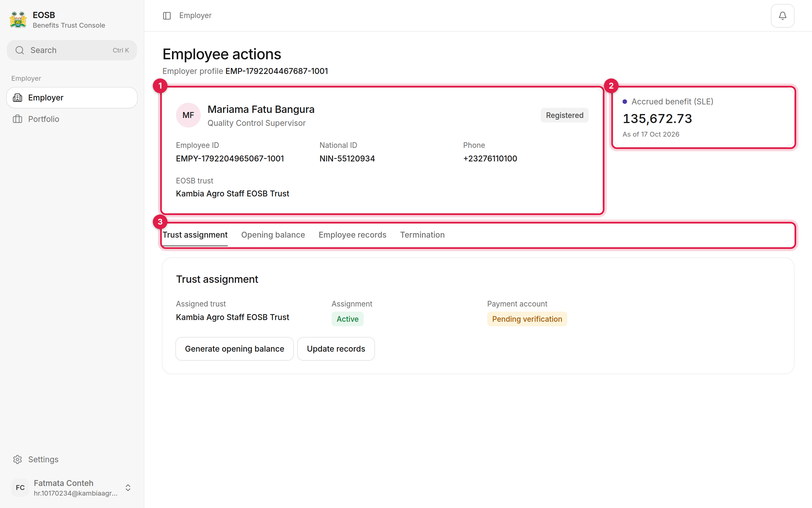812x508 pixels.
Task: Expand the Fatmata Conteh account switcher
Action: [128, 487]
